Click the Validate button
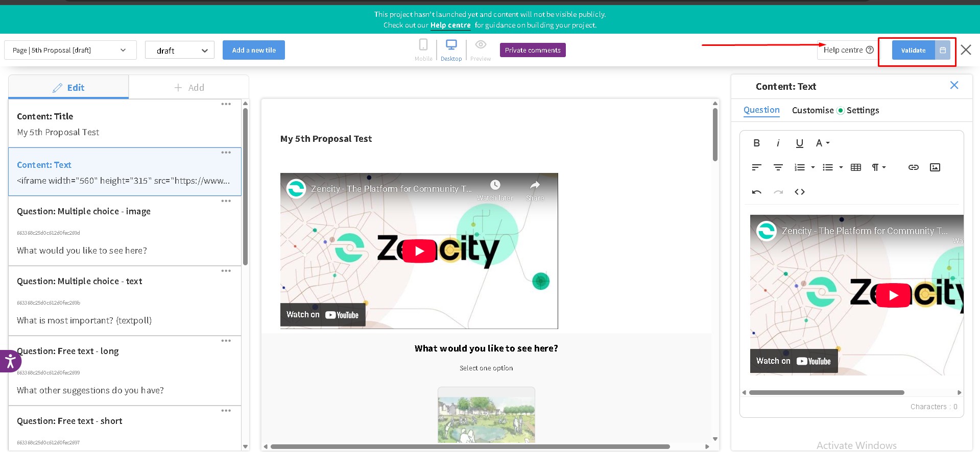Image resolution: width=980 pixels, height=452 pixels. point(913,50)
